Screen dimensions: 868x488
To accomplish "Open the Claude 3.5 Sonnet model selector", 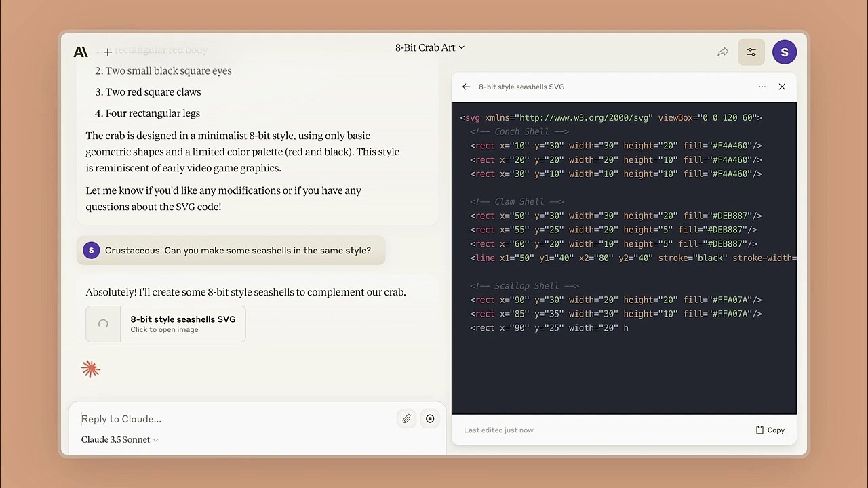I will click(120, 439).
